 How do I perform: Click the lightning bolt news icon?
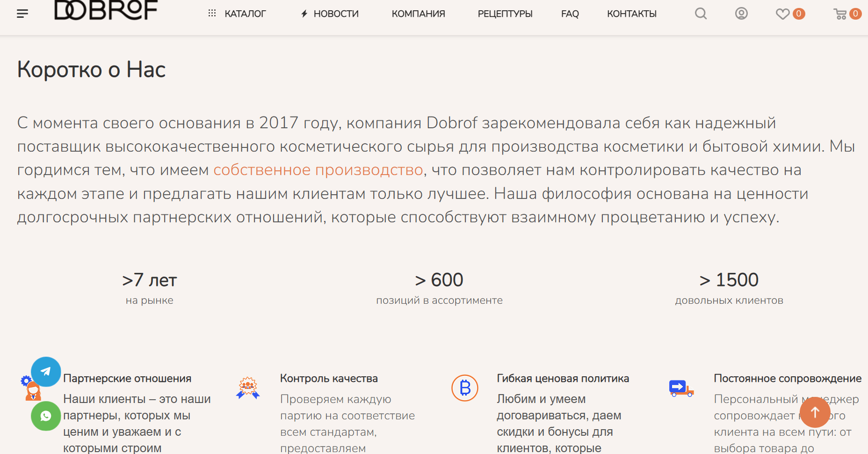(x=304, y=14)
